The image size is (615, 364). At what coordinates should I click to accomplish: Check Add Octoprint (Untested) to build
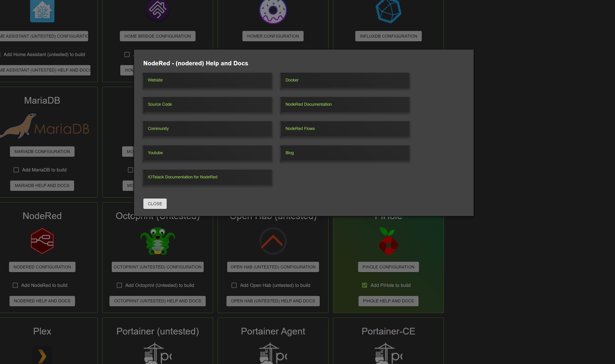tap(119, 285)
